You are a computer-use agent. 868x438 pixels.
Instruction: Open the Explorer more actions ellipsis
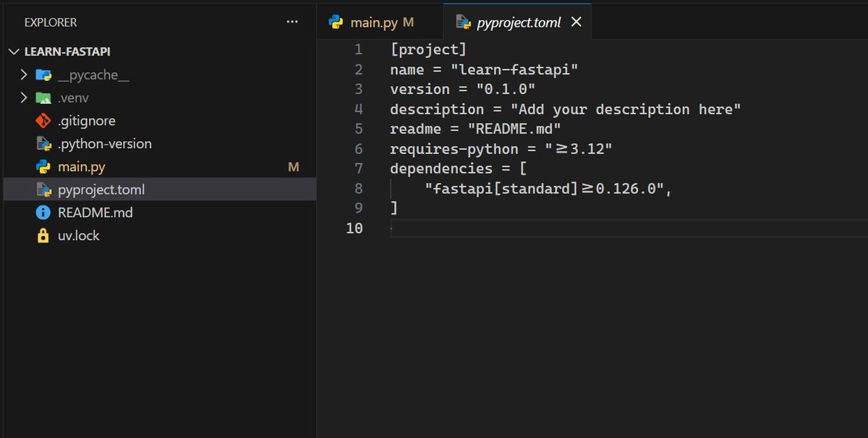point(292,22)
